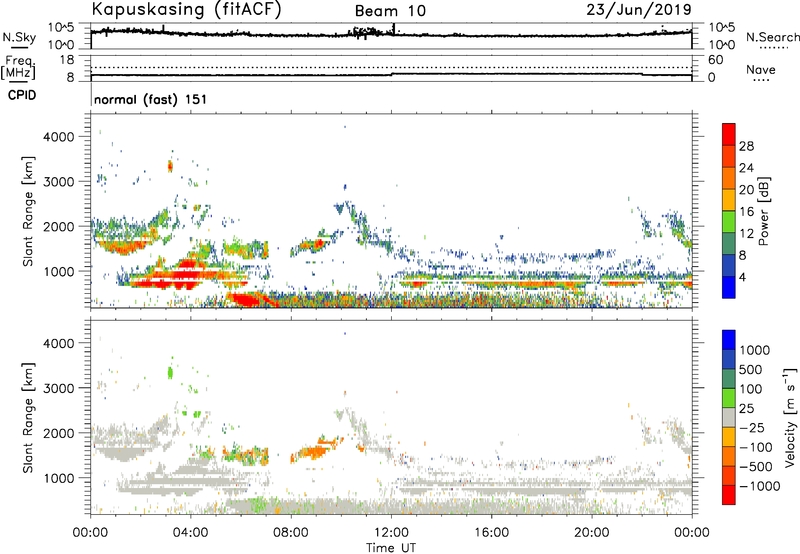
Task: Click the 'N.Search' legend label
Action: tap(772, 37)
